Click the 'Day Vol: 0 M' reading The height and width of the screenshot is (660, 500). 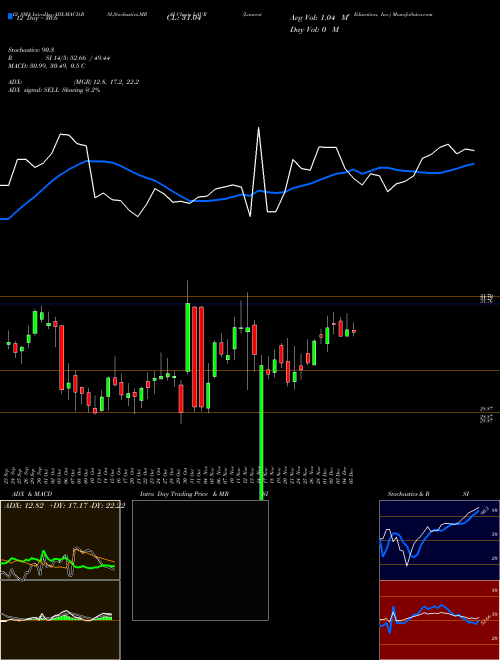[314, 30]
